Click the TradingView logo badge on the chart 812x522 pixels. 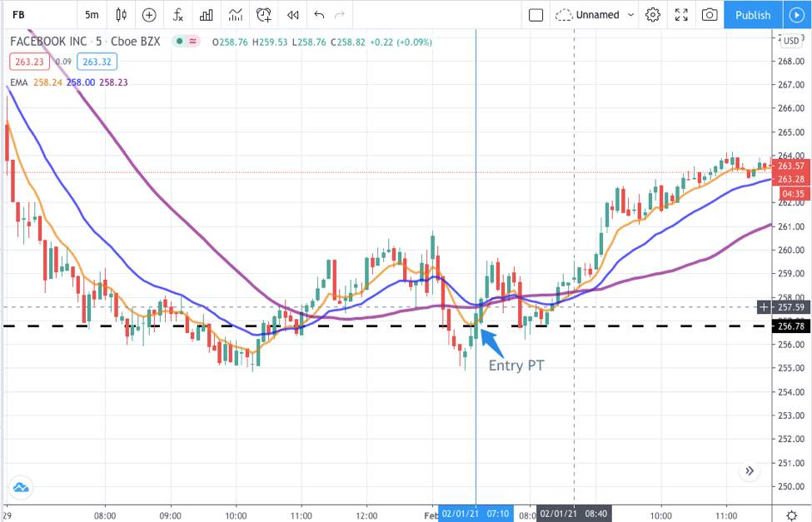(21, 487)
